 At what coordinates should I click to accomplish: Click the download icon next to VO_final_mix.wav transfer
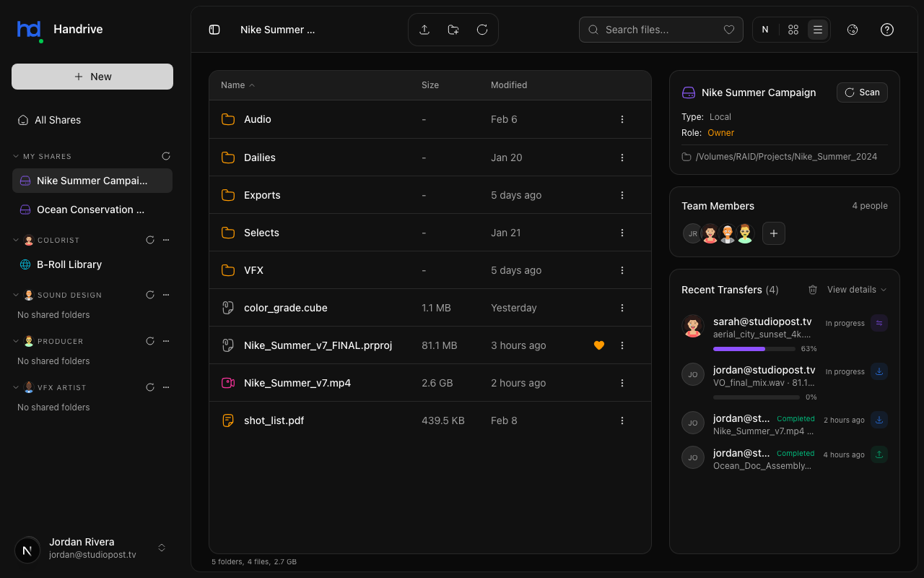[x=879, y=371]
